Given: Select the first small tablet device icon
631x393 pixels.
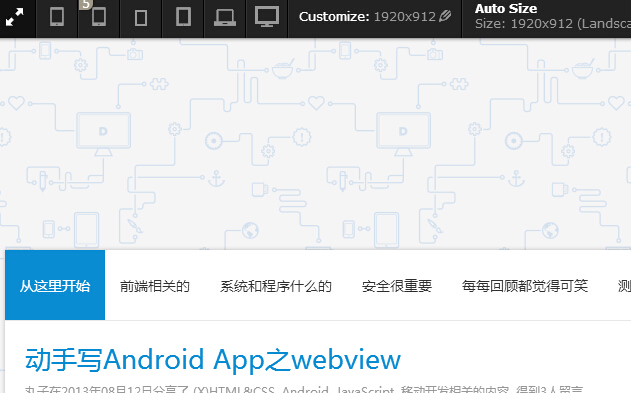Looking at the screenshot, I should click(x=57, y=17).
